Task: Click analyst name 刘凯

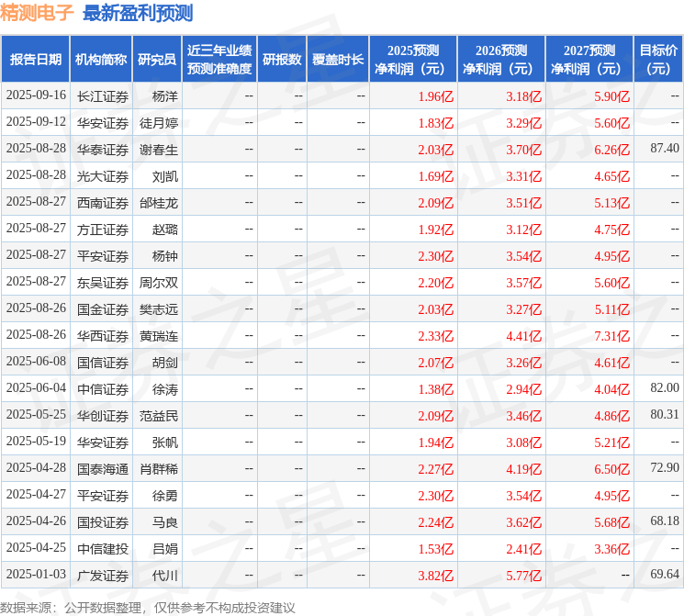Action: click(x=165, y=176)
